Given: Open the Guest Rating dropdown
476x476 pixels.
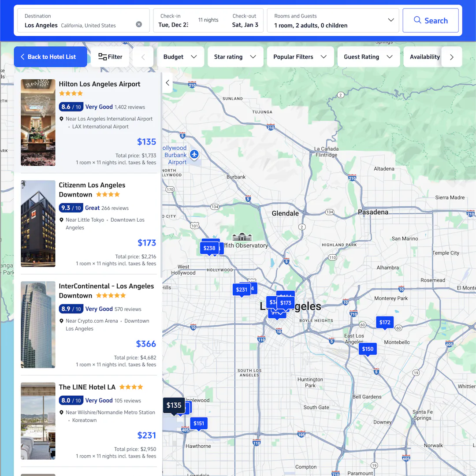Looking at the screenshot, I should (x=368, y=57).
